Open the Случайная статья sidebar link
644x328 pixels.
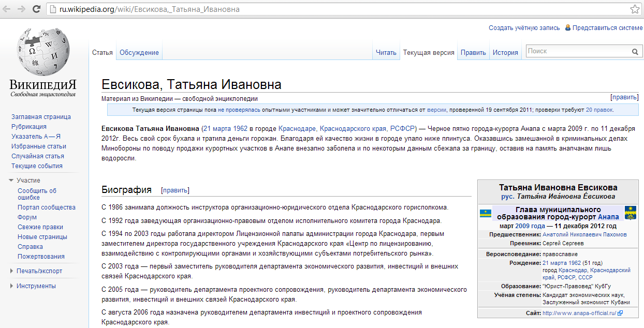tap(38, 156)
